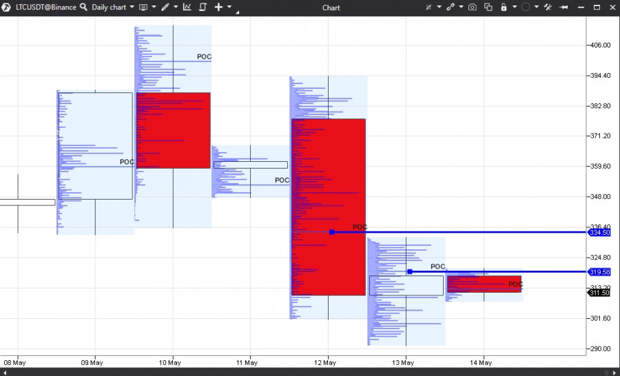Screen dimensions: 620x376
Task: Click the trading panel document icon
Action: [203, 7]
